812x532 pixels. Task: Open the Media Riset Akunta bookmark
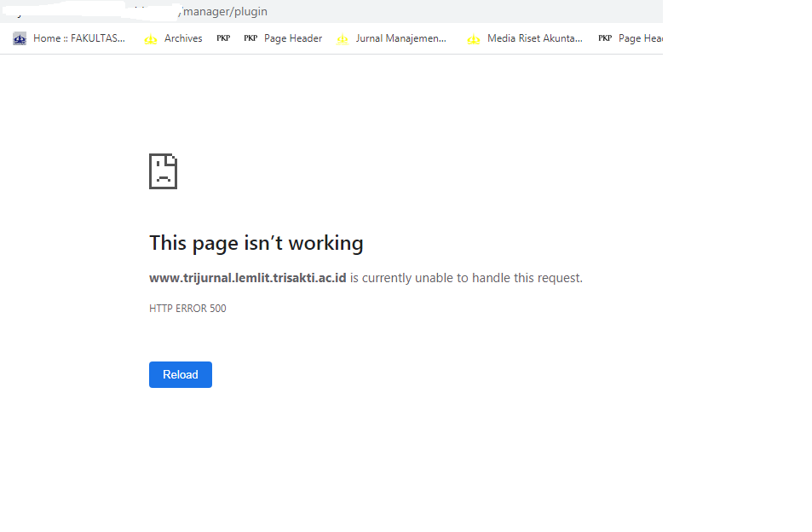pyautogui.click(x=534, y=38)
